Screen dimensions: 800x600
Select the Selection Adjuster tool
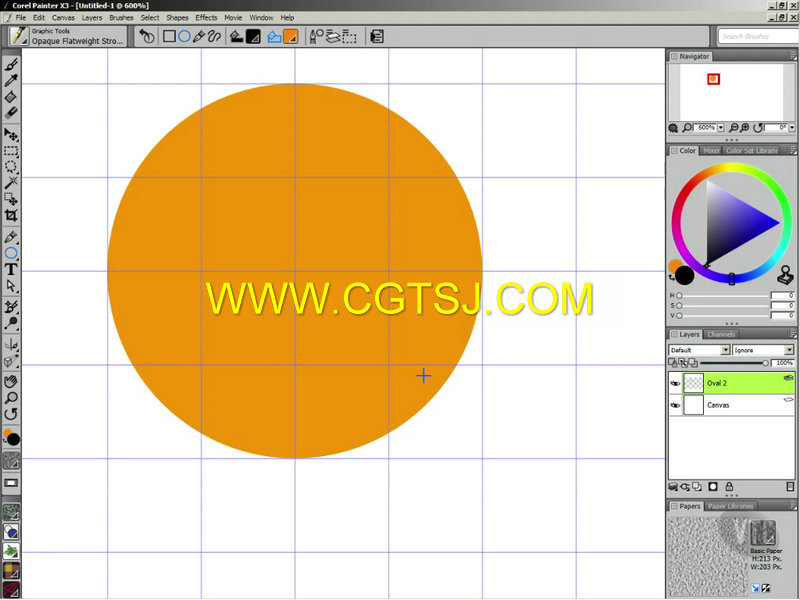(11, 199)
